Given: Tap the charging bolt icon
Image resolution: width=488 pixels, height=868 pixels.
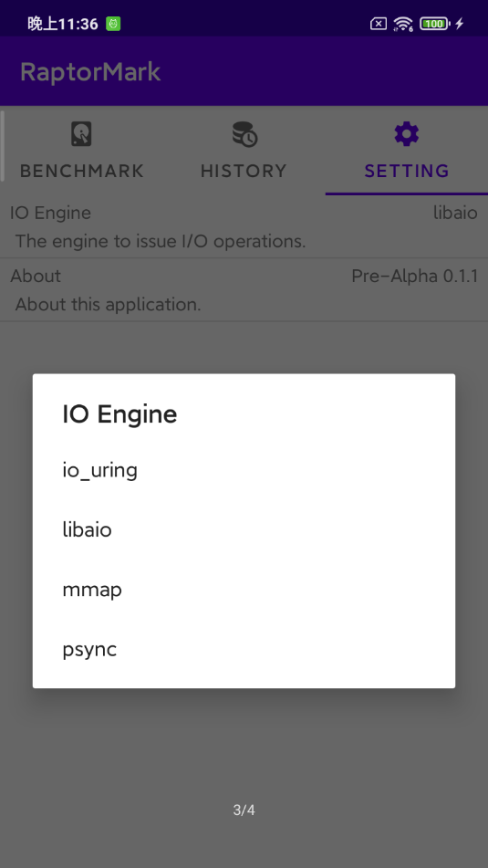Looking at the screenshot, I should point(459,24).
